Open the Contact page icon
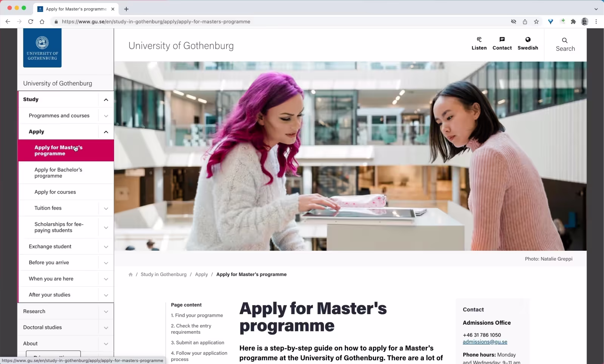This screenshot has width=604, height=364. coord(502,43)
